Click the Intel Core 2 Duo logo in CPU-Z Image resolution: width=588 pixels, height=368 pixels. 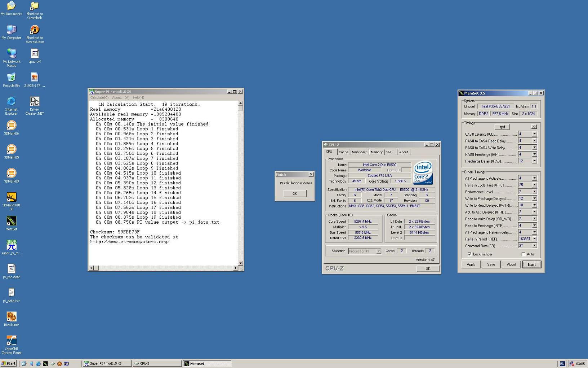click(423, 172)
